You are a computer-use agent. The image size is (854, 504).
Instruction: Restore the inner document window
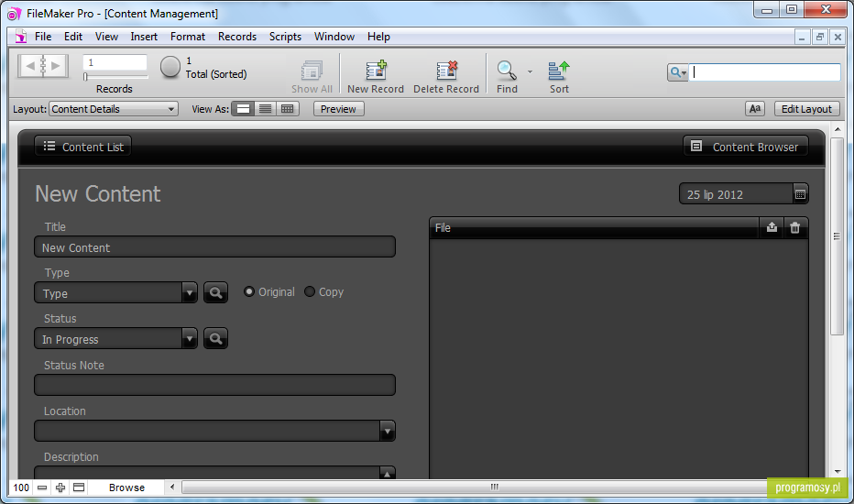pyautogui.click(x=819, y=37)
